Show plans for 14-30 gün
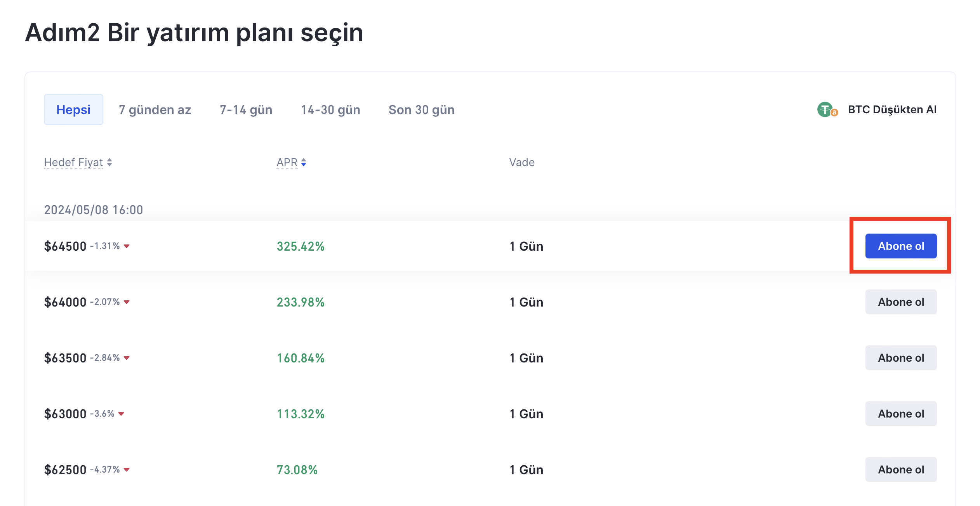Viewport: 980px width, 506px height. (330, 110)
